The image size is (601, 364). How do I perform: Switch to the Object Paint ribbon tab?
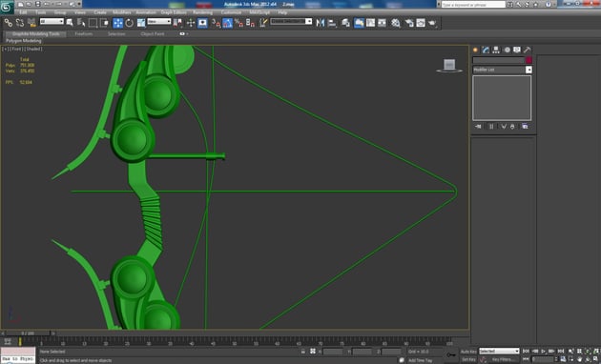153,33
